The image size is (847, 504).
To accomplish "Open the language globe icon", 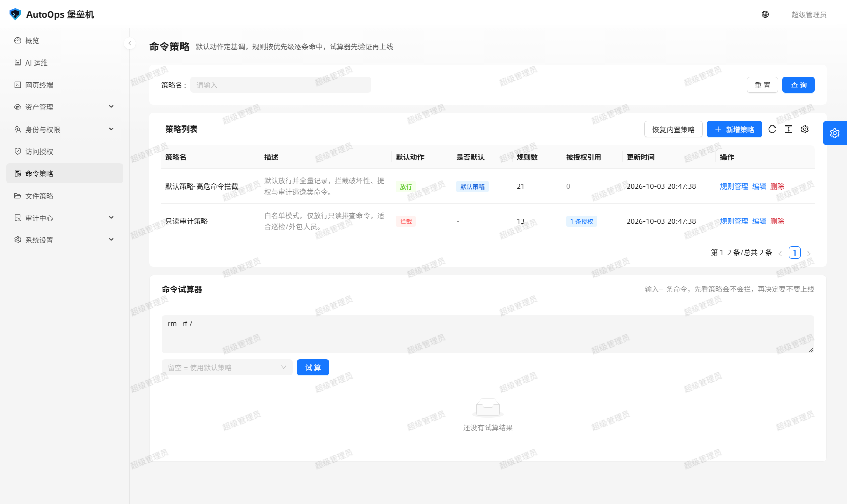I will click(765, 14).
